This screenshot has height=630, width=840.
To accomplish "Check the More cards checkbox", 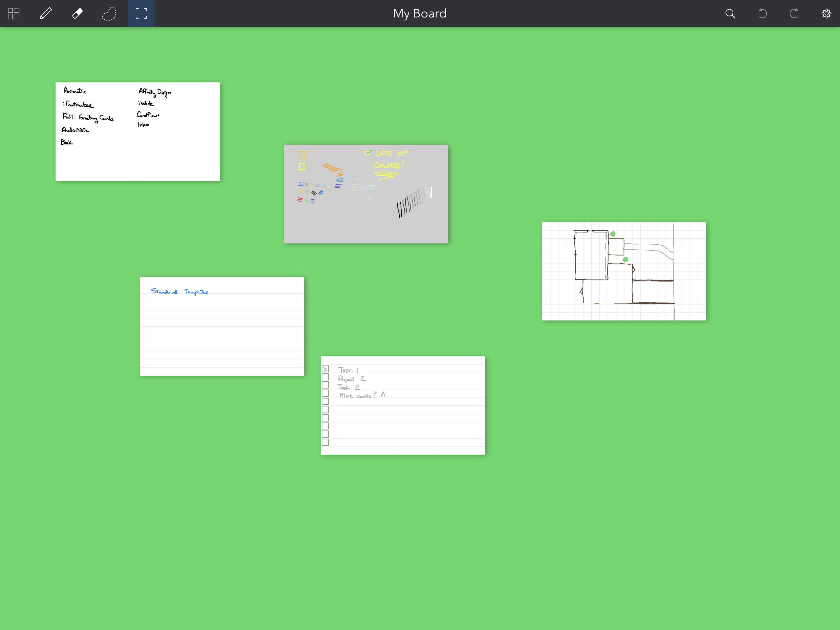I will coord(325,393).
